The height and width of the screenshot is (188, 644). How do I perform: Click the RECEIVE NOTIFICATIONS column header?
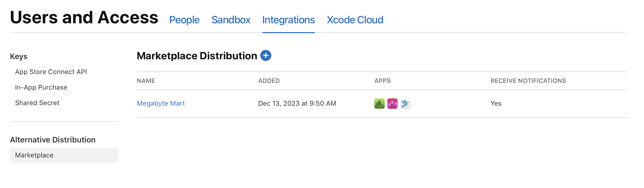pyautogui.click(x=528, y=81)
